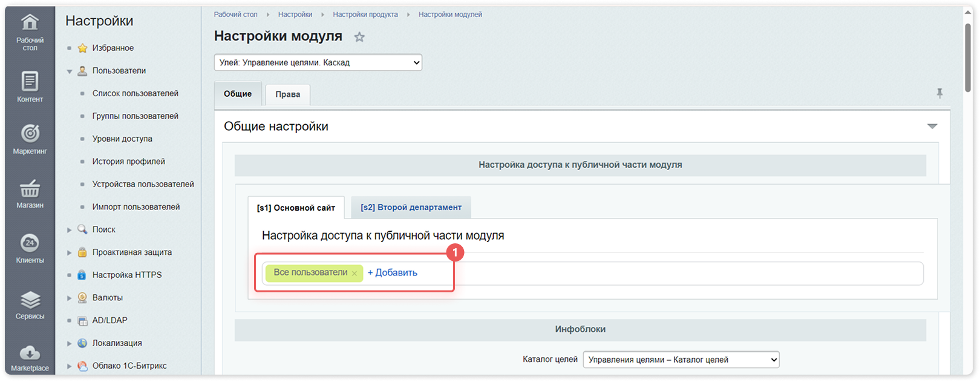980x382 pixels.
Task: Open the Маркетинг target icon
Action: (30, 134)
